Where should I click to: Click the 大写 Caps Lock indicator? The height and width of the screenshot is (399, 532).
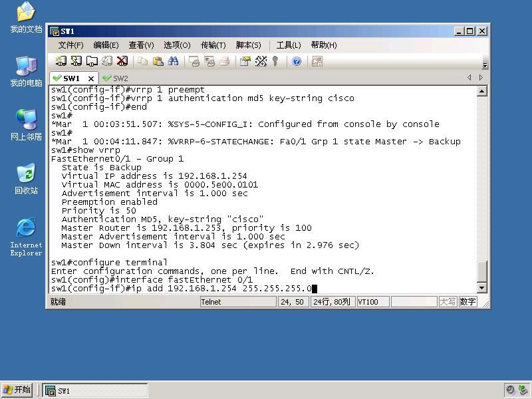[448, 302]
